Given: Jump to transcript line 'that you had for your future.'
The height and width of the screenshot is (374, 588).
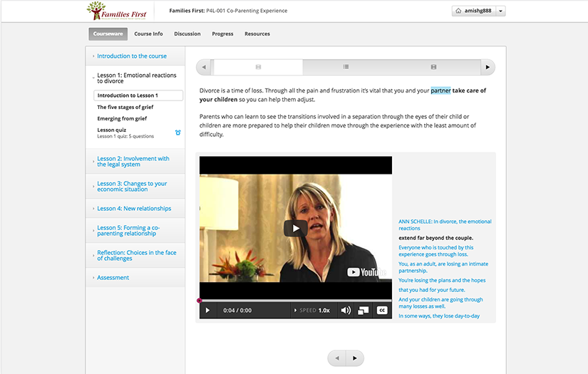Looking at the screenshot, I should tap(432, 290).
